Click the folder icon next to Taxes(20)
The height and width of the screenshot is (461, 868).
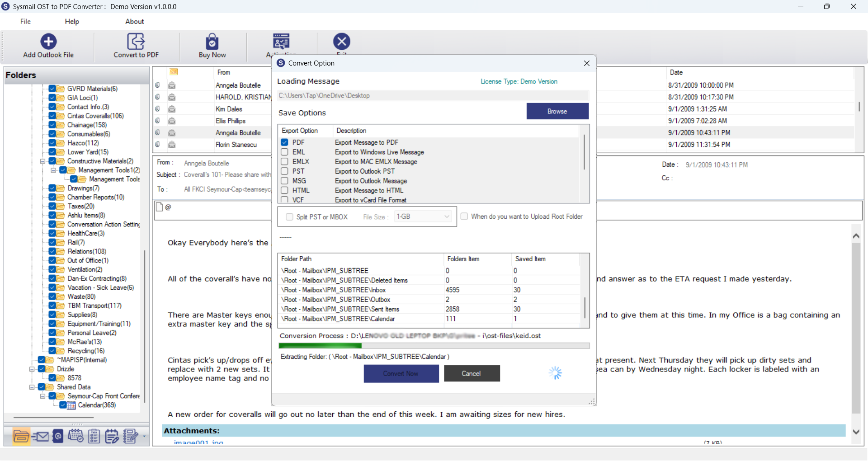(61, 207)
